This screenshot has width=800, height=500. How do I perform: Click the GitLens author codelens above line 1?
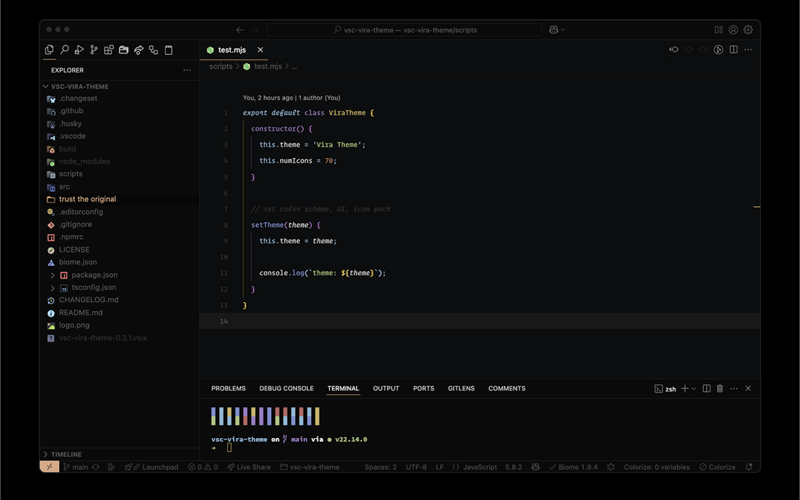pyautogui.click(x=291, y=98)
